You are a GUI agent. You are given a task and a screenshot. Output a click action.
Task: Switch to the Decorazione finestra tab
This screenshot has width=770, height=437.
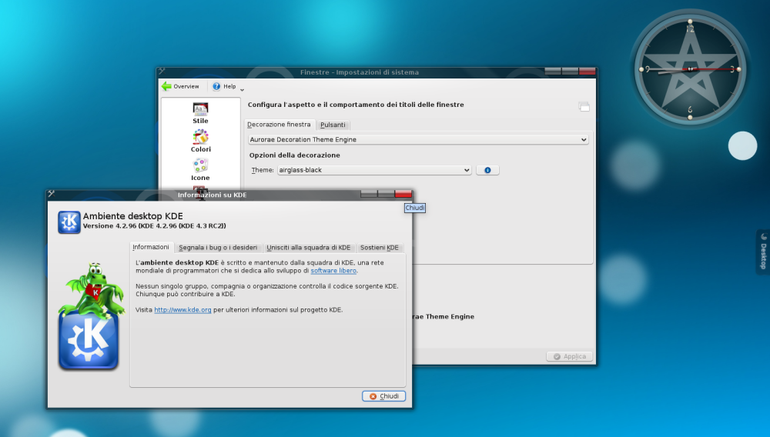[x=279, y=125]
